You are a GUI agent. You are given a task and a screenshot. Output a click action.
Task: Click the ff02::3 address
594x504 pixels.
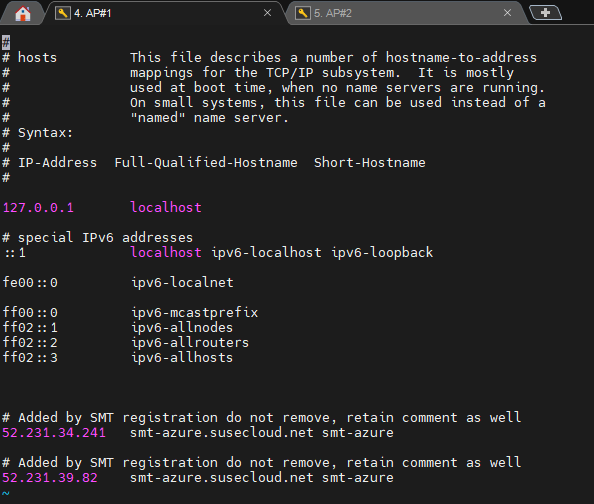30,358
